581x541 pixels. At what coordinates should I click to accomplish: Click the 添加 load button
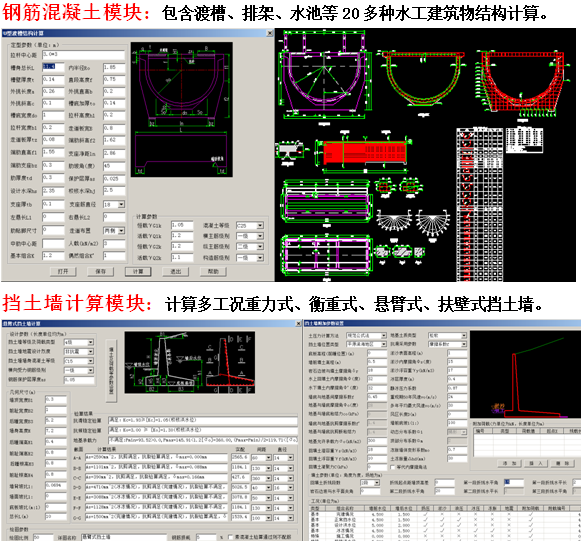click(x=509, y=463)
